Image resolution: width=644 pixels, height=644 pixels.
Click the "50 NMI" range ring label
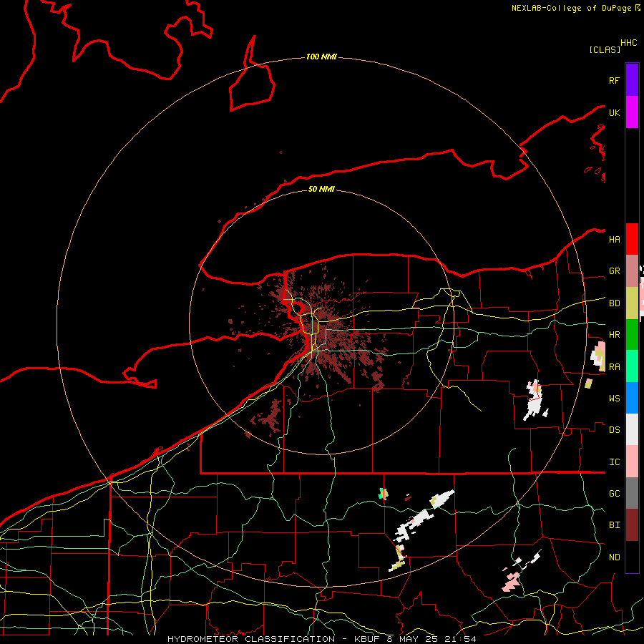(x=321, y=189)
